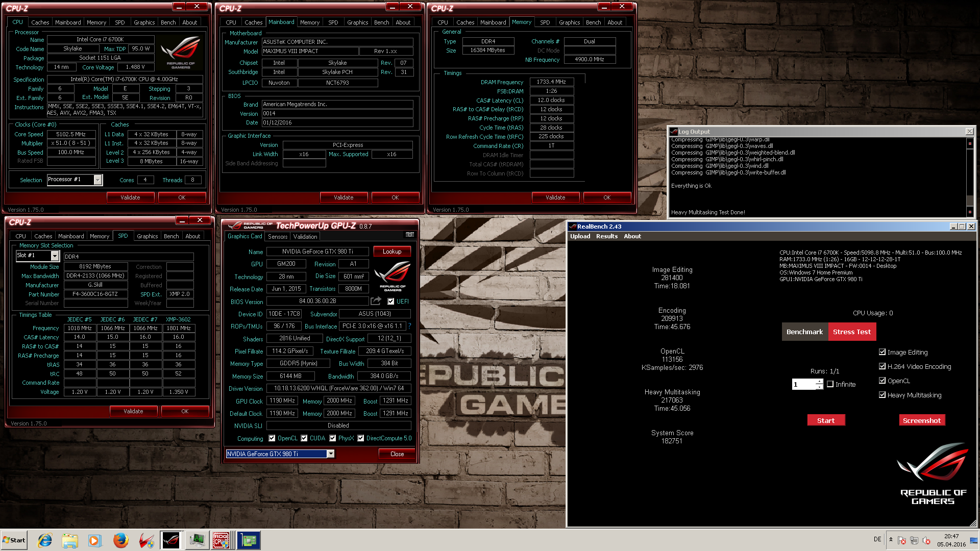
Task: Click the Bus Interface question mark icon
Action: coord(409,326)
